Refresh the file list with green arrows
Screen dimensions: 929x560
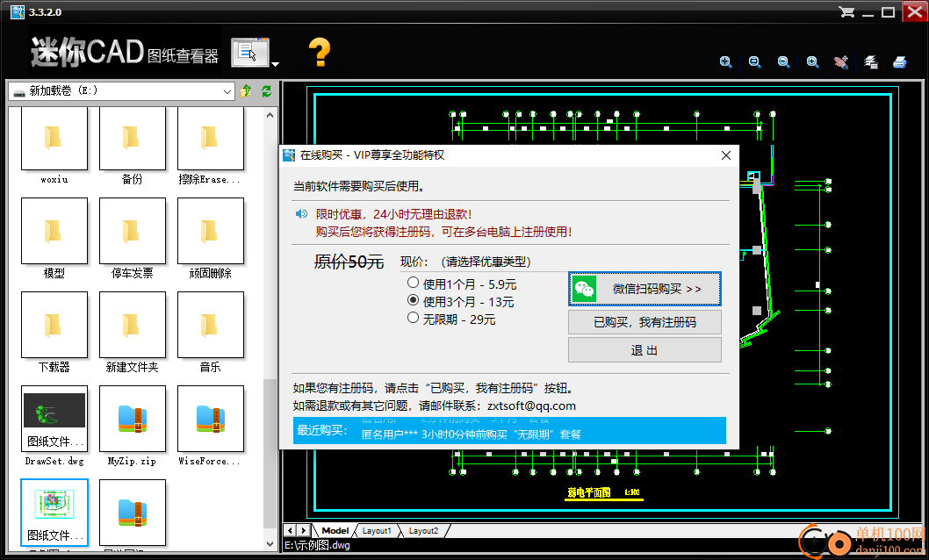point(267,91)
